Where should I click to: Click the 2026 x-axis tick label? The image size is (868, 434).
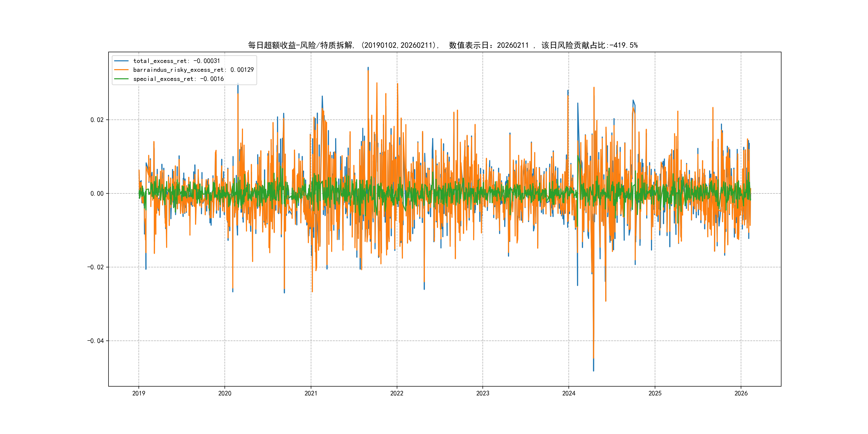pyautogui.click(x=741, y=393)
